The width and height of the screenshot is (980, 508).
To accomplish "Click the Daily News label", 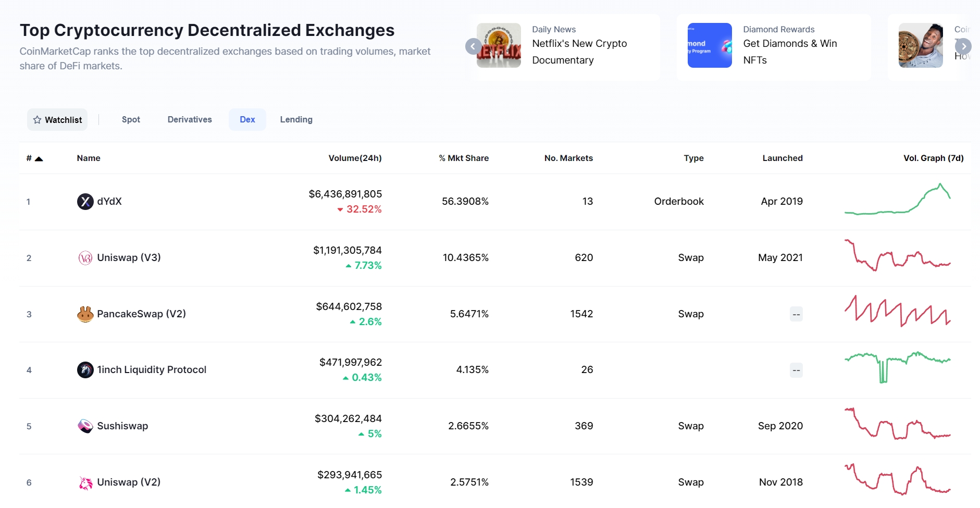I will [554, 30].
